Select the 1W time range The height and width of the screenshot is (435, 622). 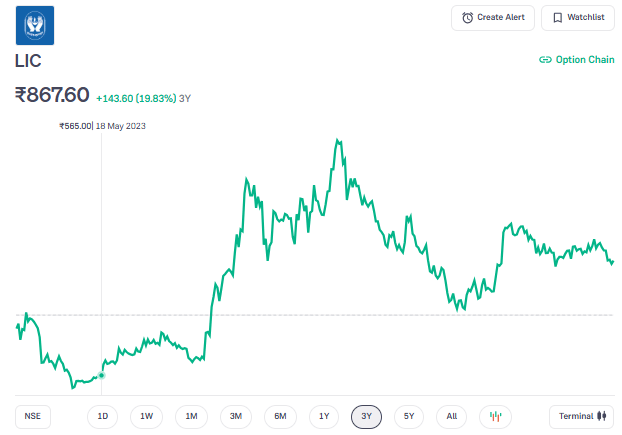click(146, 416)
